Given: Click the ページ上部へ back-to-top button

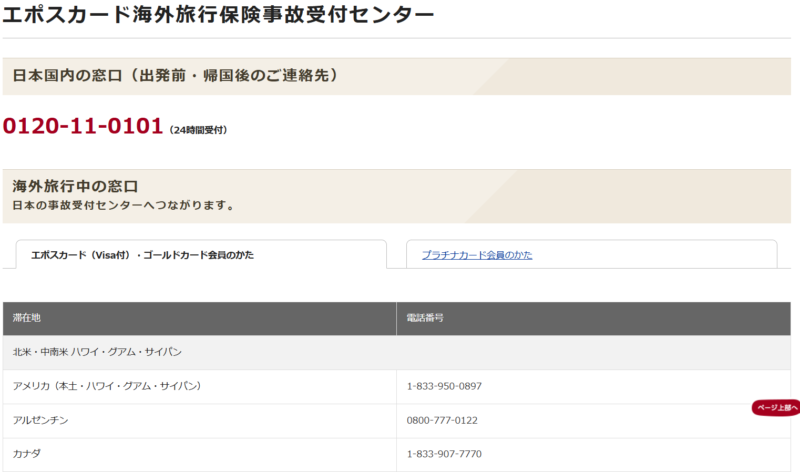Looking at the screenshot, I should (x=776, y=408).
